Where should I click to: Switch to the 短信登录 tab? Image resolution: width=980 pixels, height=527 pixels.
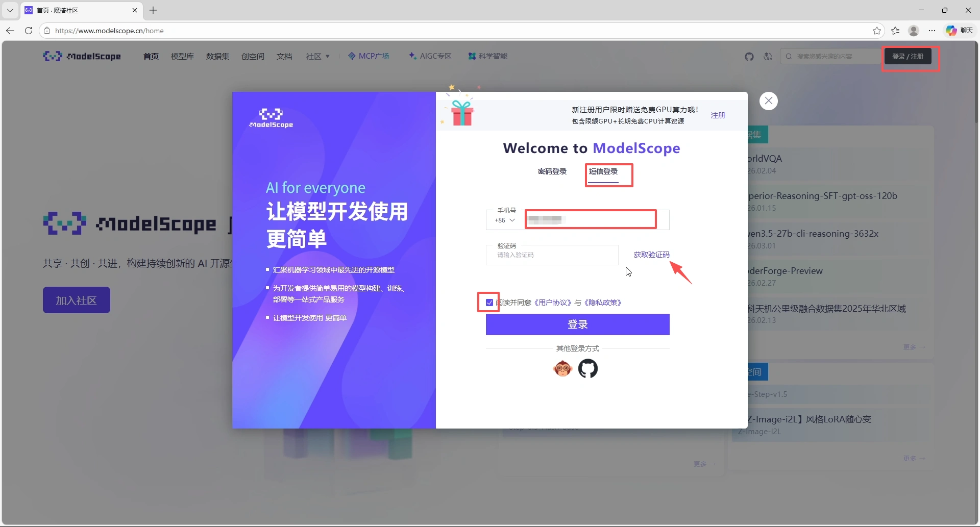point(603,171)
